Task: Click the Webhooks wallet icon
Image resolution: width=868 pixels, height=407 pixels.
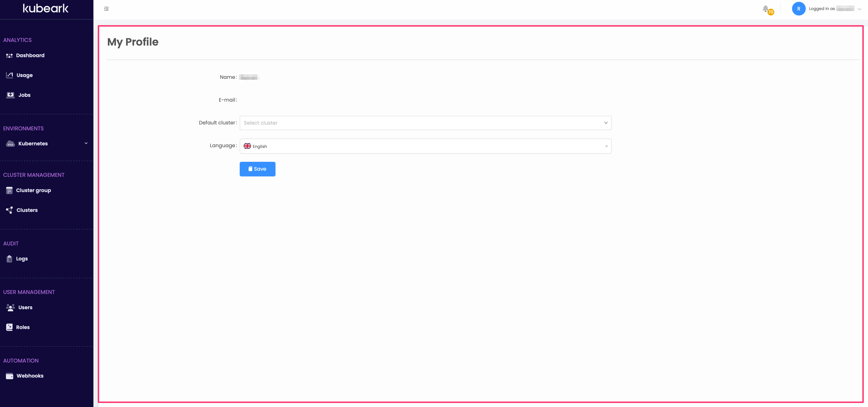Action: (9, 376)
